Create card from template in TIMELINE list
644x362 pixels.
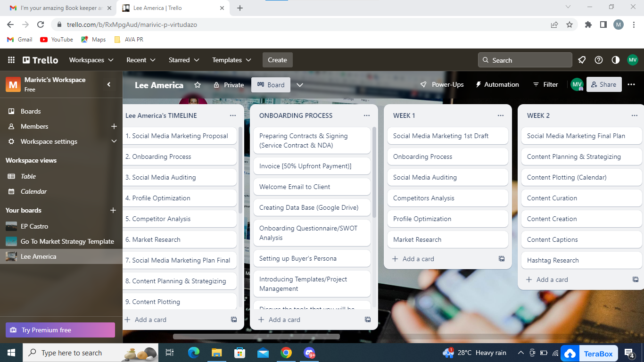click(x=234, y=320)
